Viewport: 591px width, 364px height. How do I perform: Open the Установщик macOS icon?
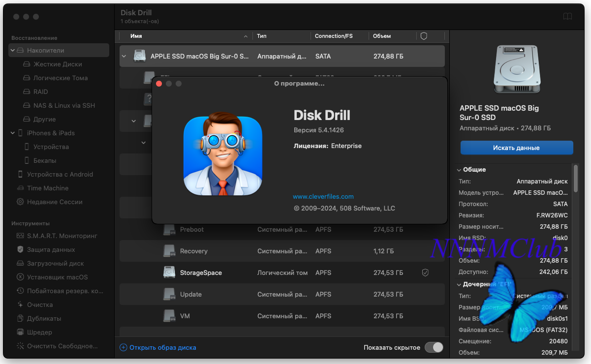(x=20, y=277)
